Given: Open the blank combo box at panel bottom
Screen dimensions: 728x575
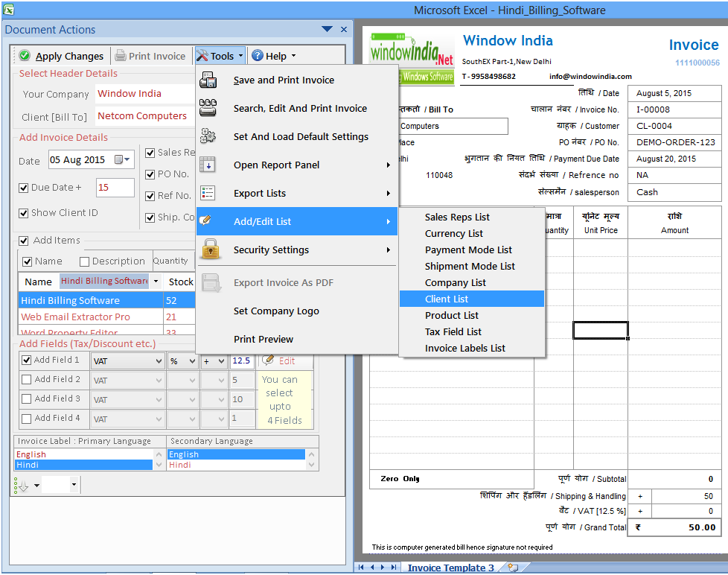Looking at the screenshot, I should click(74, 484).
